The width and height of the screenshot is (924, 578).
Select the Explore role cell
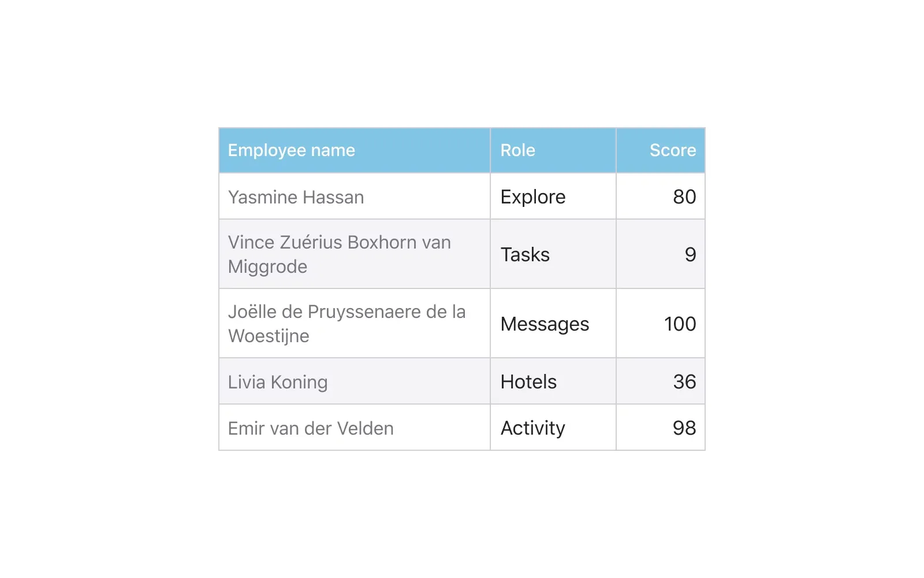(x=553, y=197)
